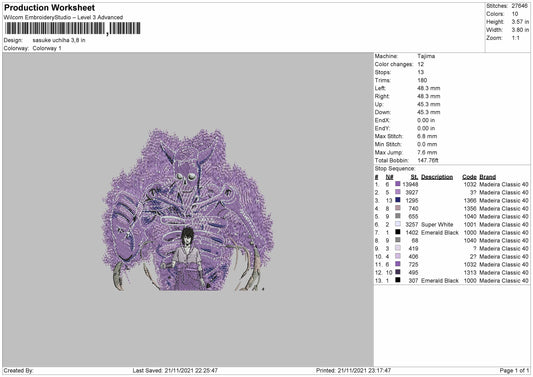The image size is (533, 377).
Task: Click the Brand column header
Action: [488, 177]
